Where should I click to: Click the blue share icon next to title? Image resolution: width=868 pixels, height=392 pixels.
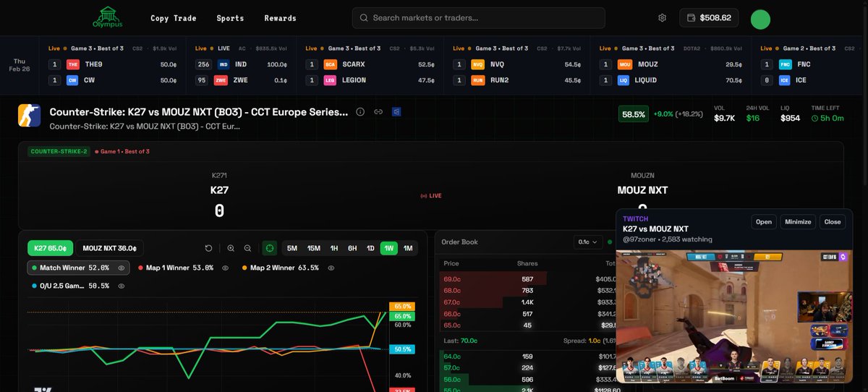pyautogui.click(x=396, y=112)
